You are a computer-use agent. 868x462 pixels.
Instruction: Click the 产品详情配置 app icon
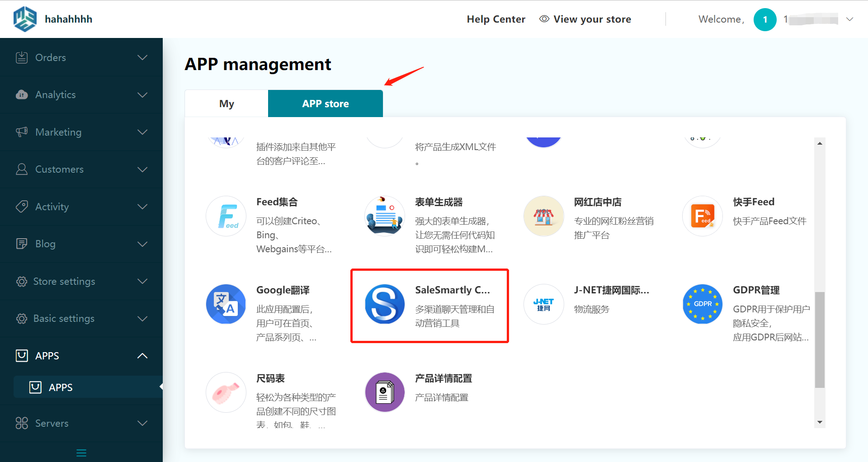385,392
